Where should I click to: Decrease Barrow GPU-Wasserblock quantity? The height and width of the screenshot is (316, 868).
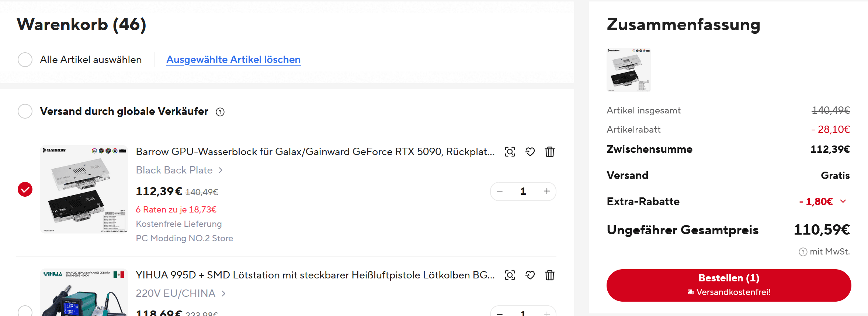coord(500,191)
